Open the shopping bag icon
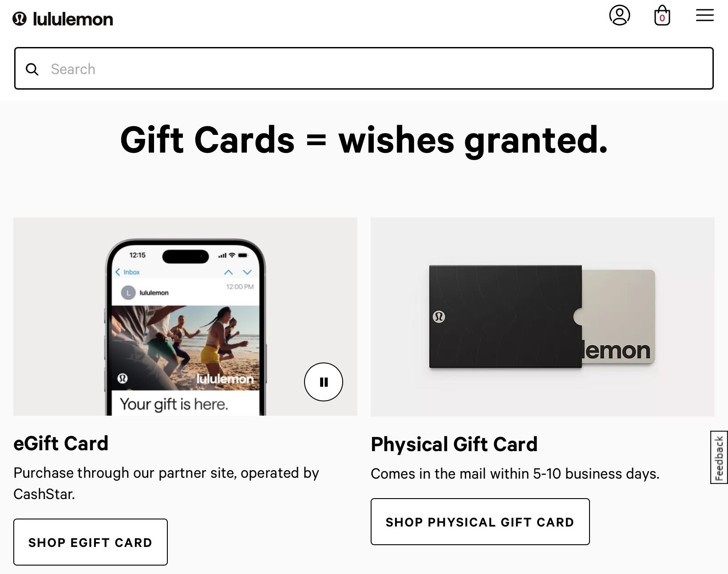This screenshot has height=574, width=728. coord(662,15)
